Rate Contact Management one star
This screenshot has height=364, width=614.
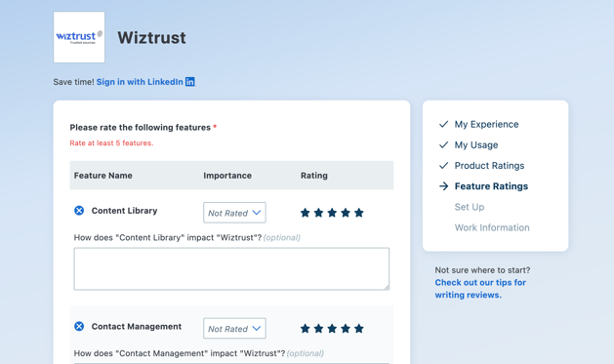click(x=305, y=329)
